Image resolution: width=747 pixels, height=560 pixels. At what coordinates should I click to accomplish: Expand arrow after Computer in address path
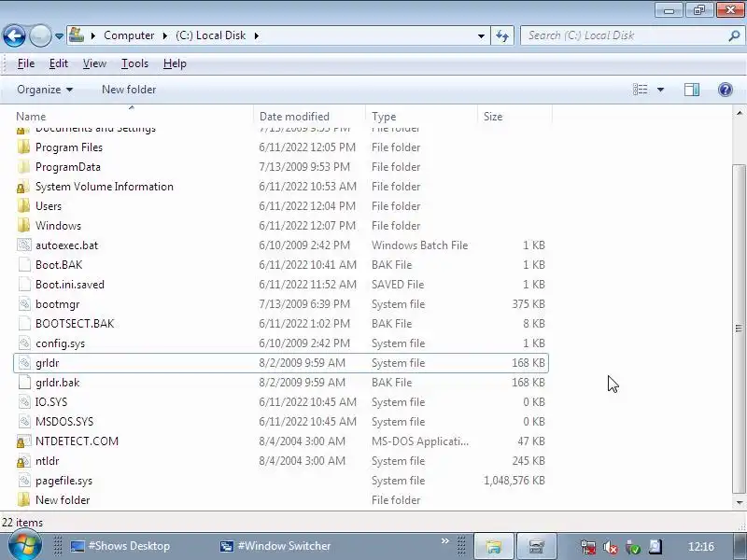click(164, 35)
